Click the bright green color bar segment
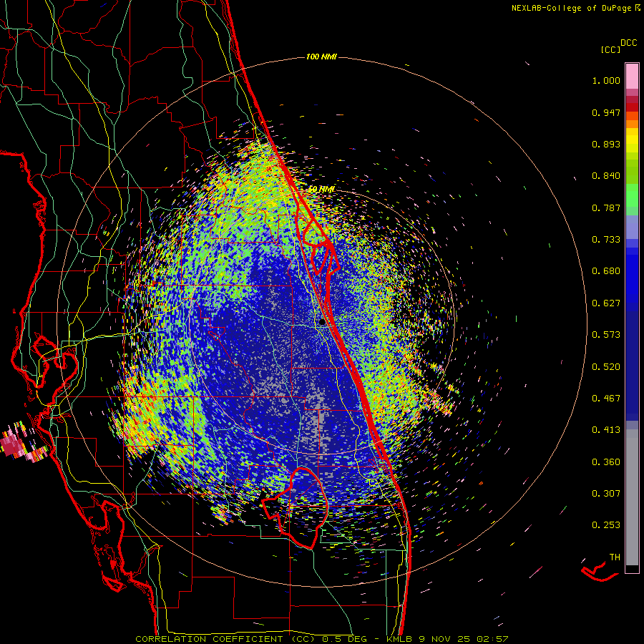This screenshot has width=644, height=644. click(632, 195)
